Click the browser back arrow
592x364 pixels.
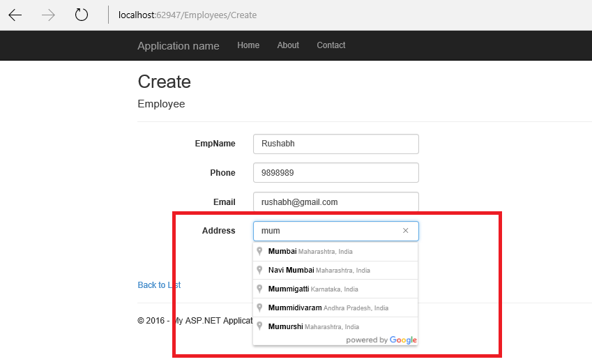[x=15, y=15]
